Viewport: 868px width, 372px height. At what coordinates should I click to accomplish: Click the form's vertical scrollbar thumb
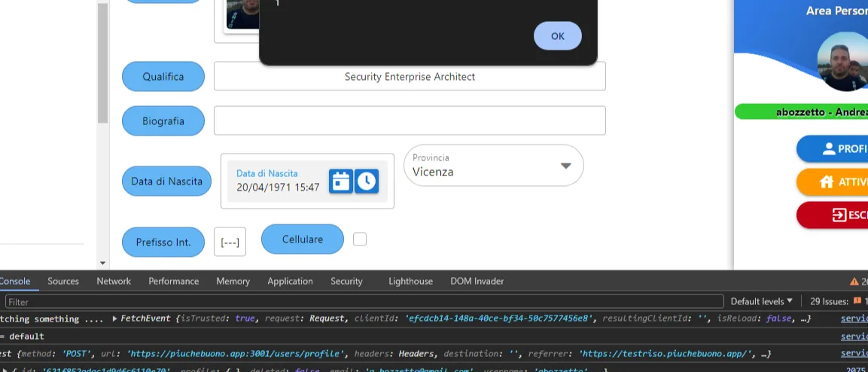tap(102, 62)
